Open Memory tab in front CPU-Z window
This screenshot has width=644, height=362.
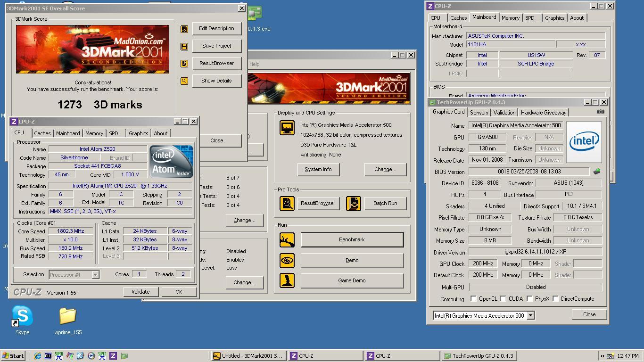(94, 133)
